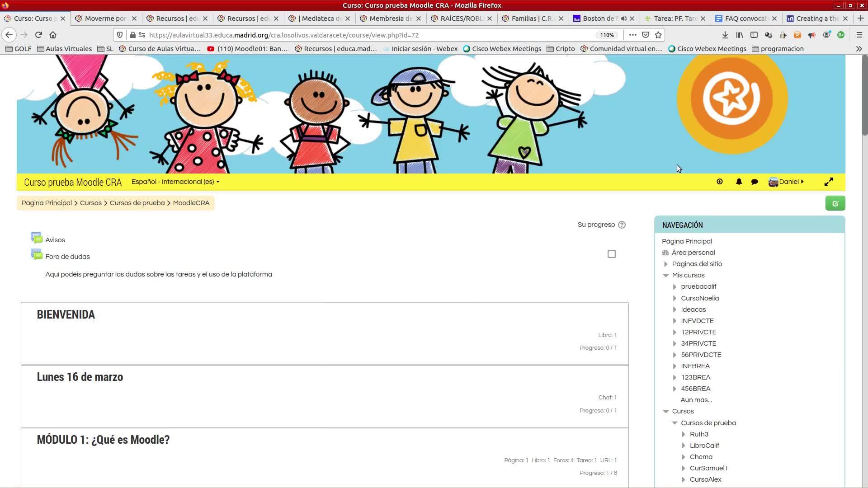Open the Foro de dudas forum link
The height and width of the screenshot is (488, 868).
67,257
